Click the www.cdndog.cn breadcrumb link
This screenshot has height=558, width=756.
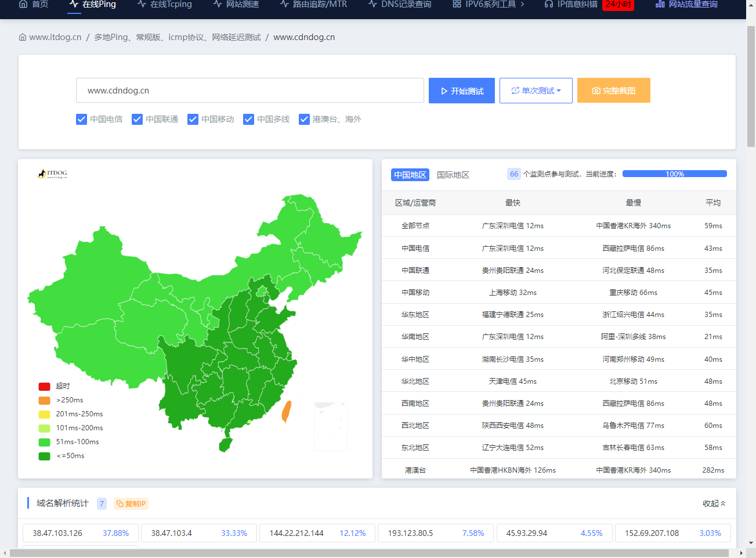click(x=304, y=37)
